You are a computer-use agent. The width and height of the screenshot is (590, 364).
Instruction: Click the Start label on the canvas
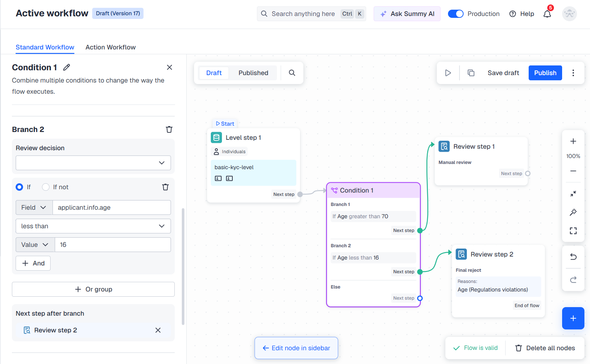point(225,124)
